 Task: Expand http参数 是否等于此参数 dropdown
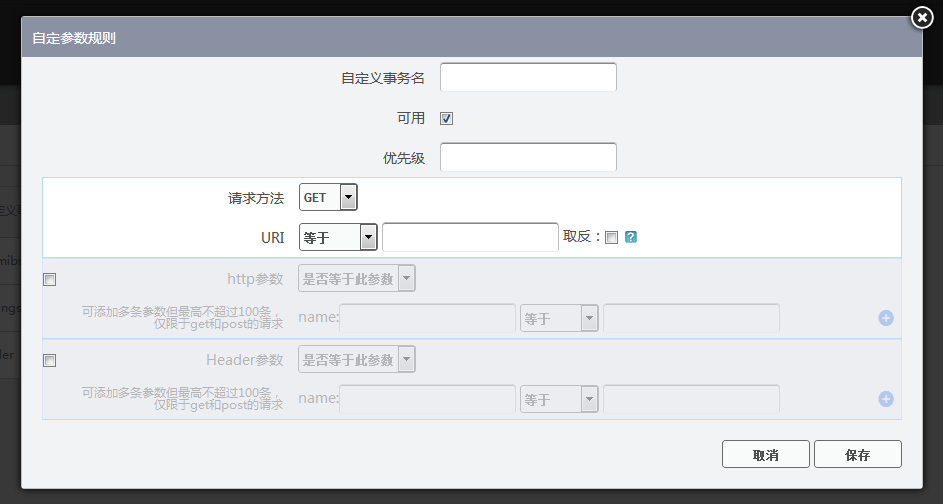(357, 279)
